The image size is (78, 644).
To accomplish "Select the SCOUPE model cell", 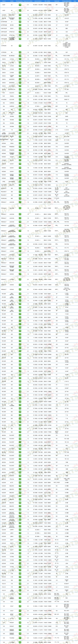I will point(12,100).
